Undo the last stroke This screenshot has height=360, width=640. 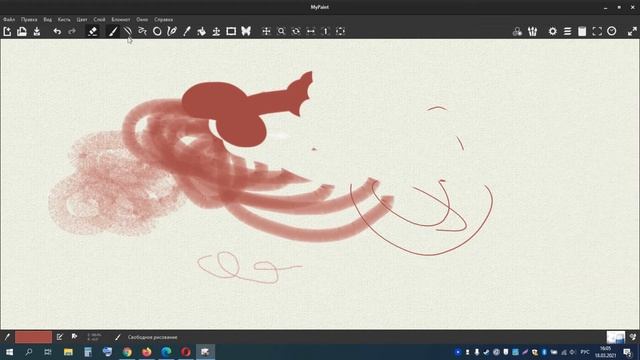pos(57,31)
